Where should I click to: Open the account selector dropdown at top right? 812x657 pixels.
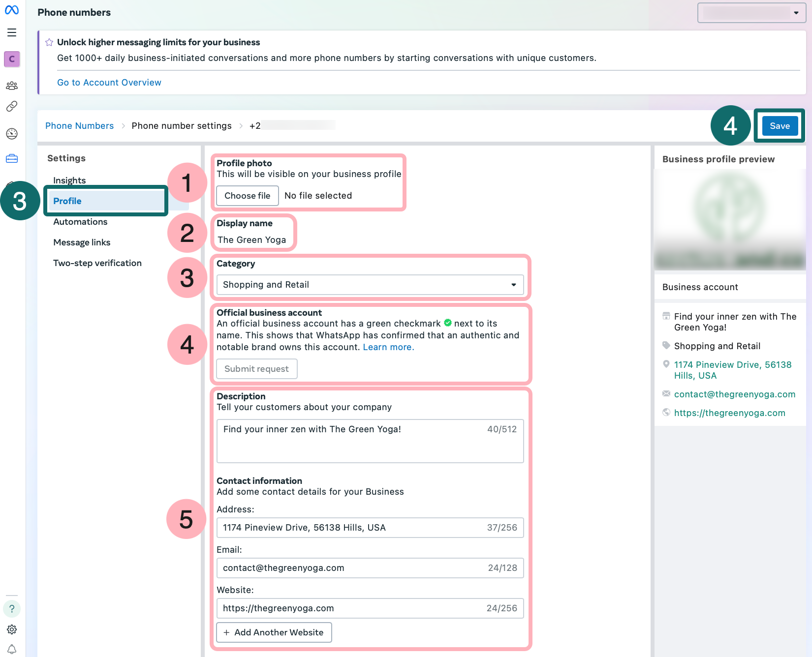[x=751, y=13]
